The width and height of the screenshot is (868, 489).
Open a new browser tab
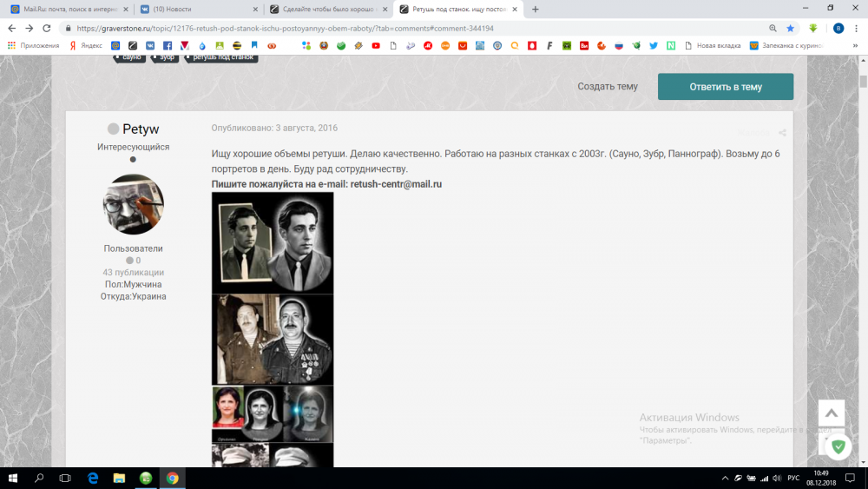pos(535,9)
